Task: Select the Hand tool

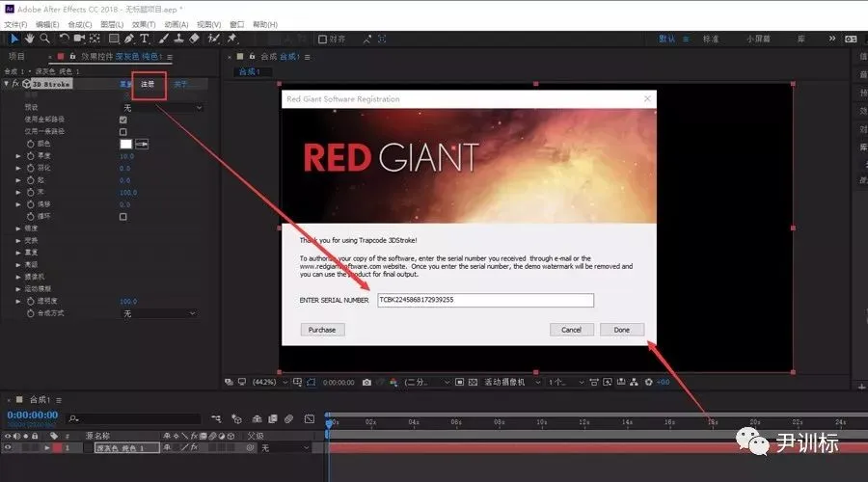Action: [x=29, y=39]
